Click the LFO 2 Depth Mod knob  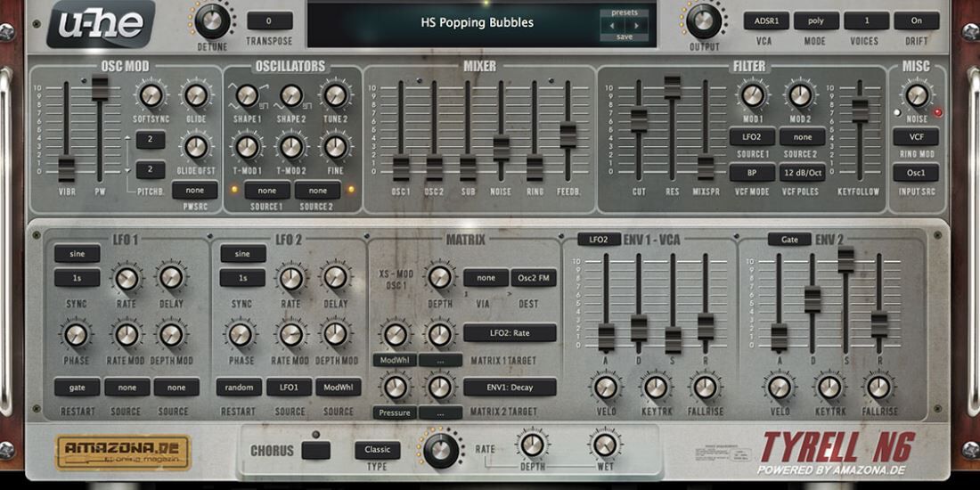(336, 334)
